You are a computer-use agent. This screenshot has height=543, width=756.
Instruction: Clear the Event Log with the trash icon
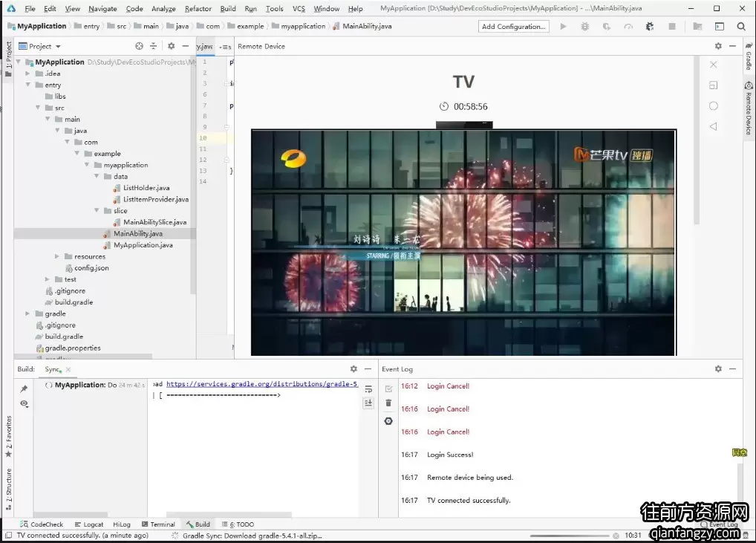point(388,403)
